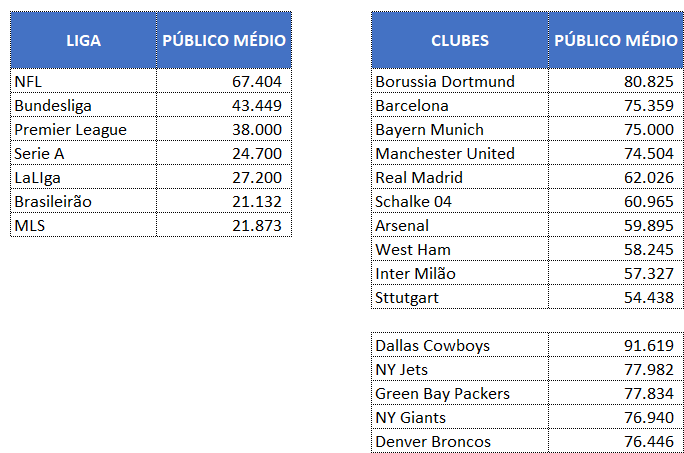Click the Denver Broncos cell
The image size is (684, 453).
(x=460, y=441)
